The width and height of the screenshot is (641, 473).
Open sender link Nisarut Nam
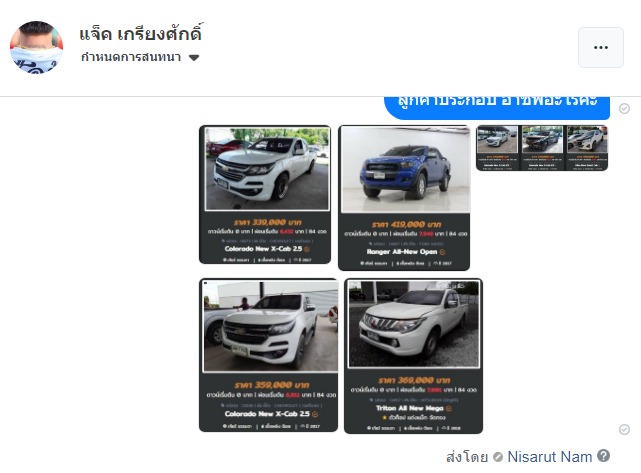[x=549, y=457]
